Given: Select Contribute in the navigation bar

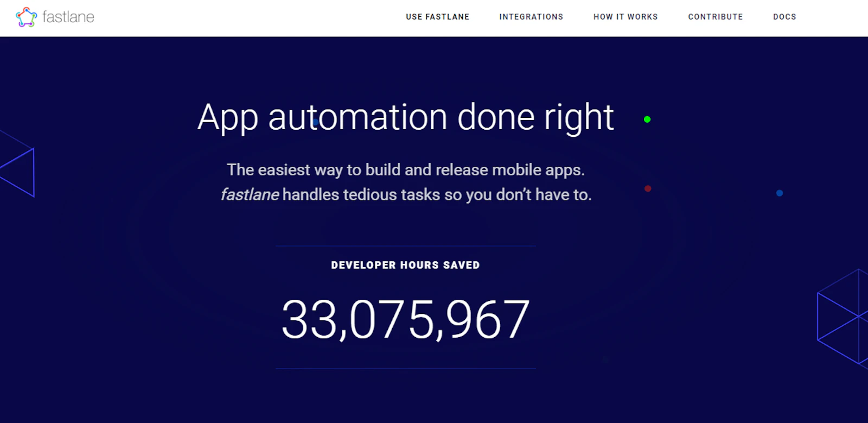Looking at the screenshot, I should pyautogui.click(x=716, y=17).
